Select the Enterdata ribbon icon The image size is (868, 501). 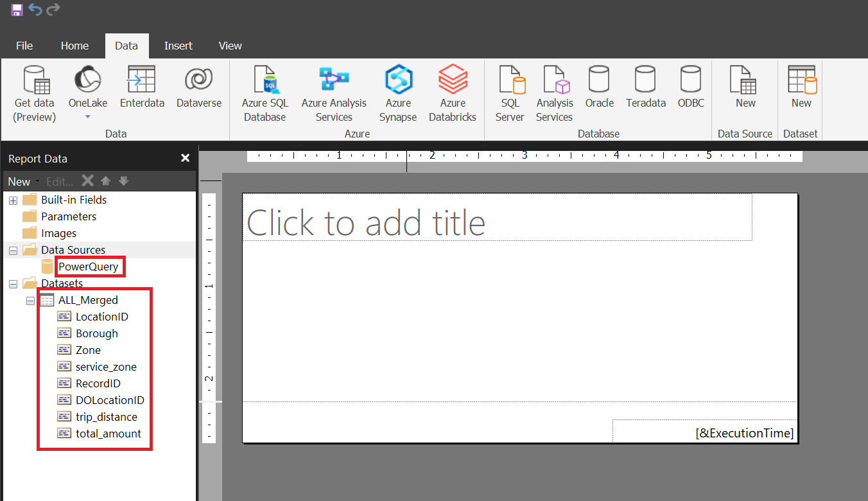pos(142,87)
